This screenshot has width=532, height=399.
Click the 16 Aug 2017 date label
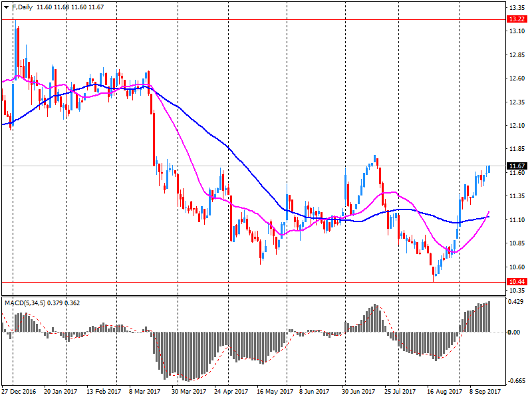tap(444, 392)
